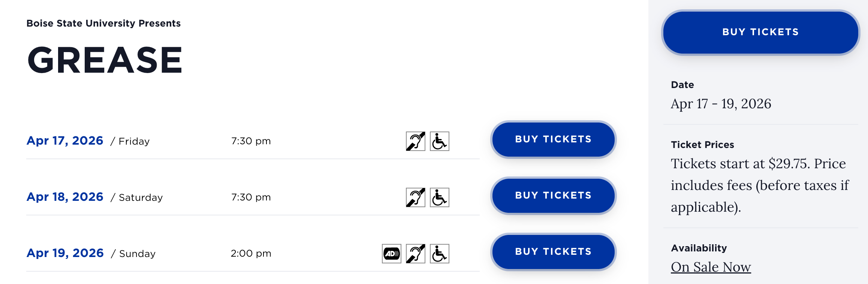The width and height of the screenshot is (868, 284).
Task: Click the Friday 7:30 pm showtime text
Action: 251,141
